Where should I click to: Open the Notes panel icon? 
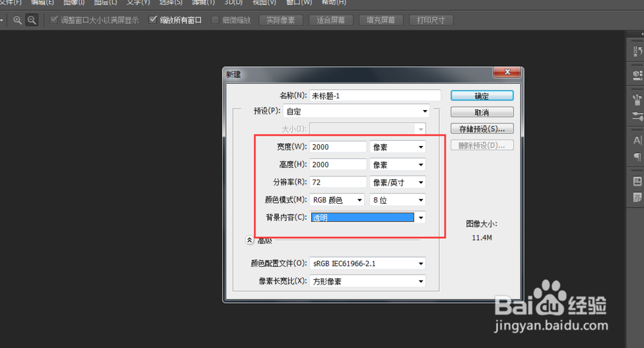tap(637, 197)
